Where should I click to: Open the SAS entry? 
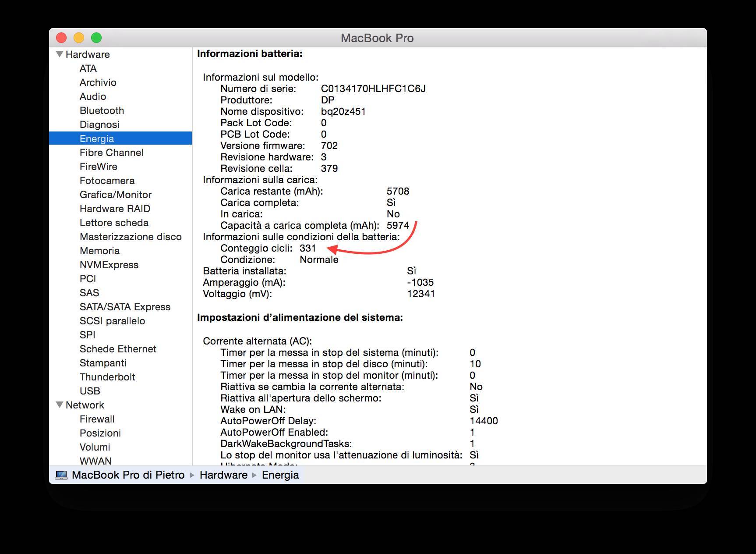[x=89, y=293]
